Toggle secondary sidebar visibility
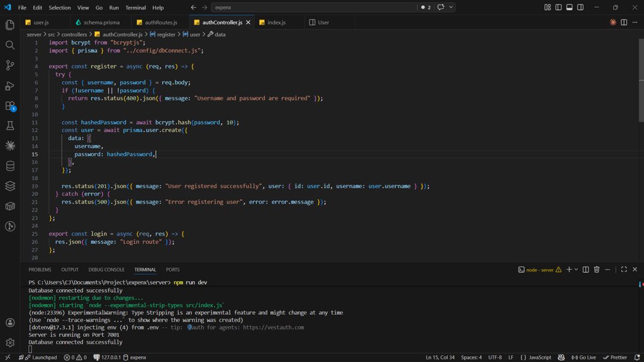Viewport: 644px width, 362px height. (x=580, y=8)
